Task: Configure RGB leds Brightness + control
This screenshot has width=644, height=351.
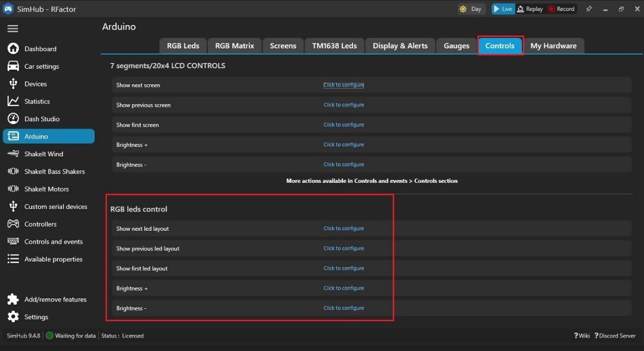Action: (x=344, y=288)
